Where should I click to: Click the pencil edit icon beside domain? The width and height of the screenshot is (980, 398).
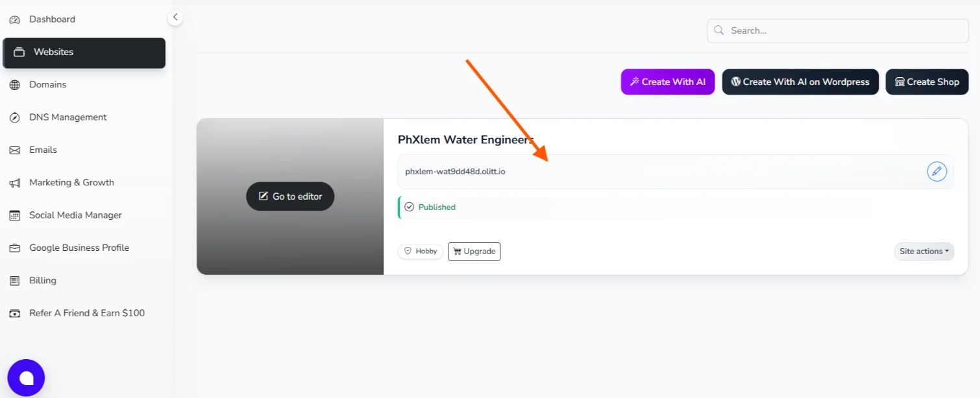(937, 172)
